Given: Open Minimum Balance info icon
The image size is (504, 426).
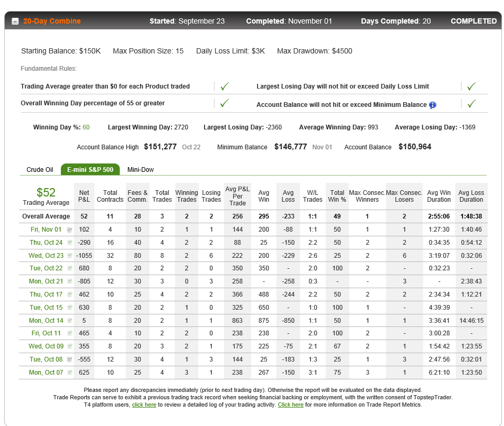Looking at the screenshot, I should coord(433,105).
